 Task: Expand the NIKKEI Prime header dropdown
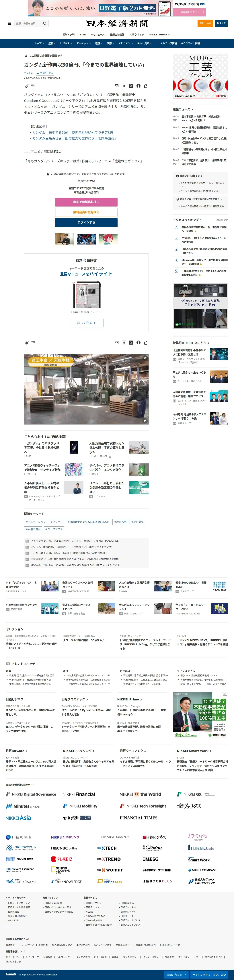tap(159, 35)
